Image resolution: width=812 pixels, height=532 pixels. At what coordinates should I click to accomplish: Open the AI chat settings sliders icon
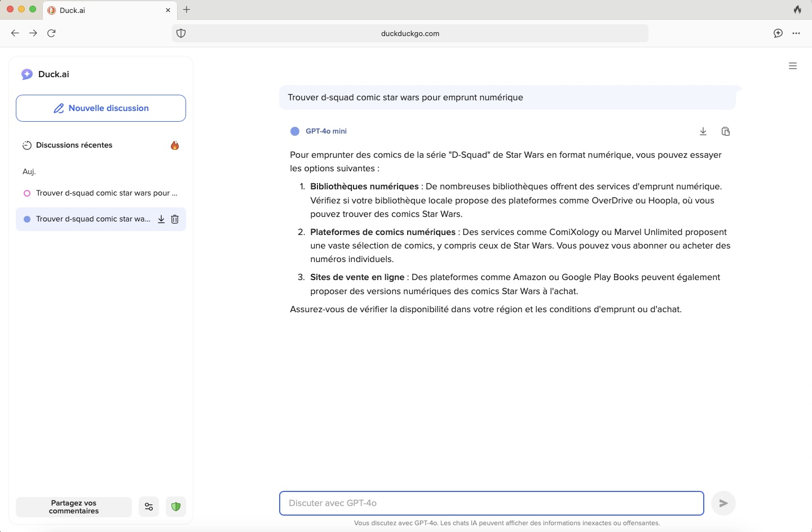point(149,507)
